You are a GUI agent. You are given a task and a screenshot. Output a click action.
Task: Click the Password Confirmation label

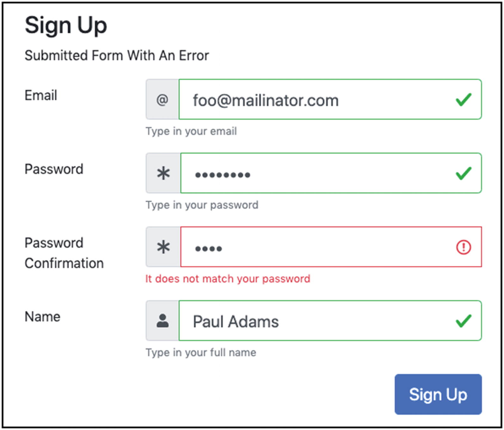pos(64,253)
